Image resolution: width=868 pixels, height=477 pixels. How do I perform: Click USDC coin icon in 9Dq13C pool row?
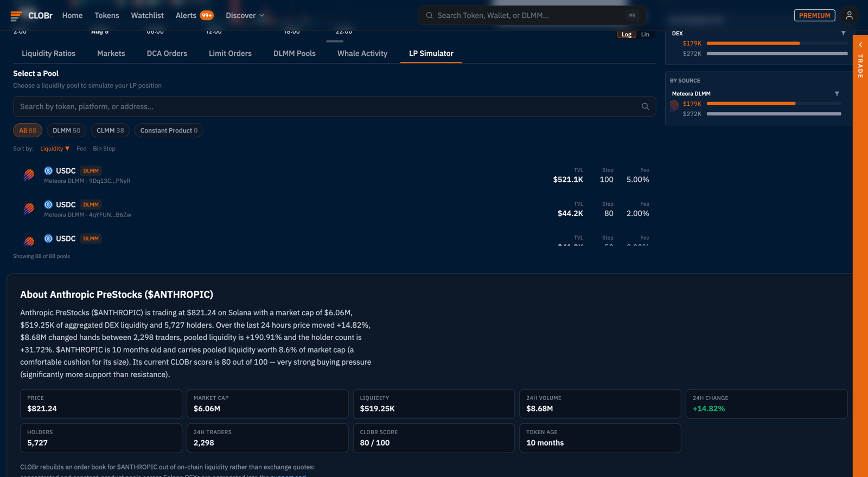click(48, 170)
